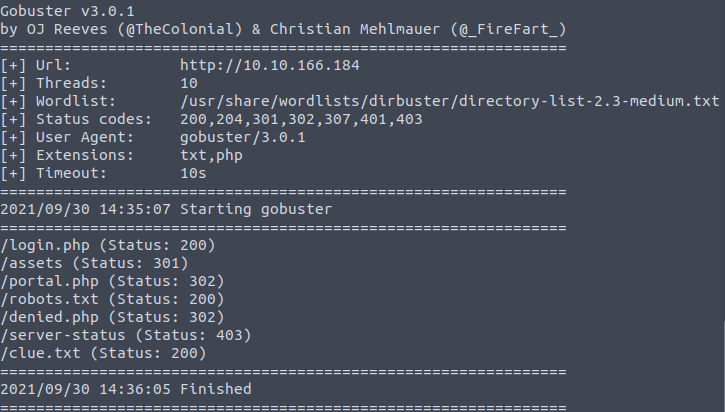725x412 pixels.
Task: Click the Threads value 10
Action: [x=175, y=83]
